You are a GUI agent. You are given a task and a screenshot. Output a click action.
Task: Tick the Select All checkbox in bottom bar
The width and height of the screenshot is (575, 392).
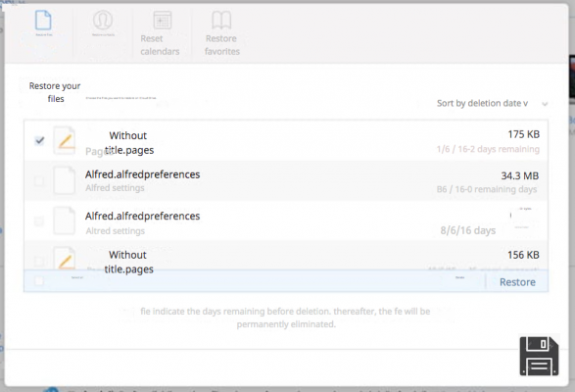pos(38,281)
